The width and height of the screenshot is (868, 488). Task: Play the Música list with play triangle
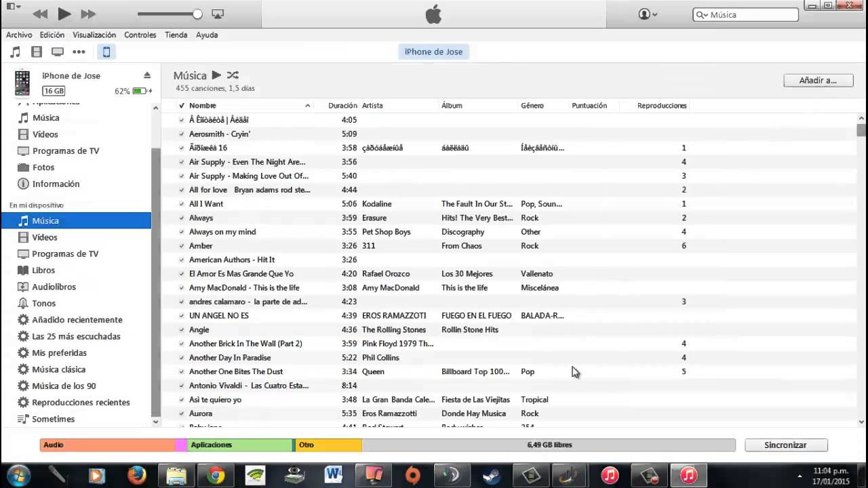[216, 75]
